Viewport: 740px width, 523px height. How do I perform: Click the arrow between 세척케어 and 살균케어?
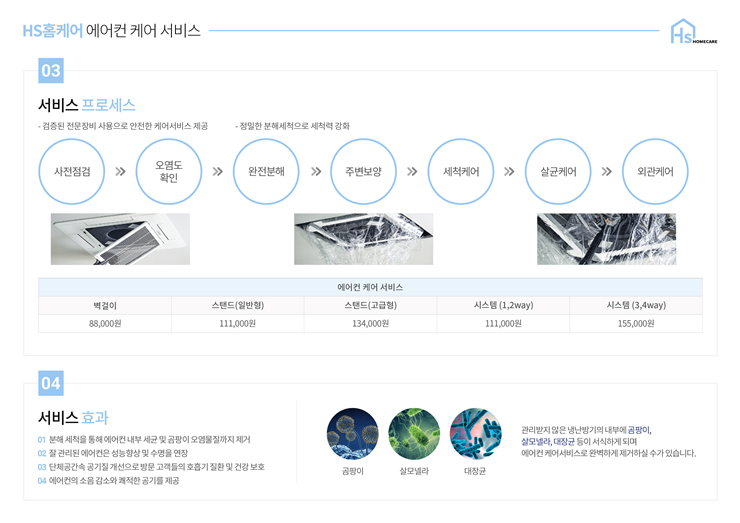coord(509,171)
